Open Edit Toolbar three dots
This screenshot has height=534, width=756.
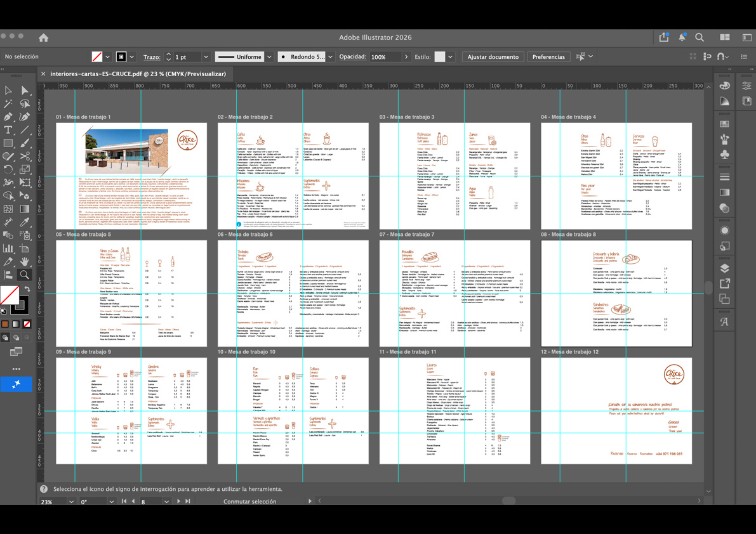point(17,369)
